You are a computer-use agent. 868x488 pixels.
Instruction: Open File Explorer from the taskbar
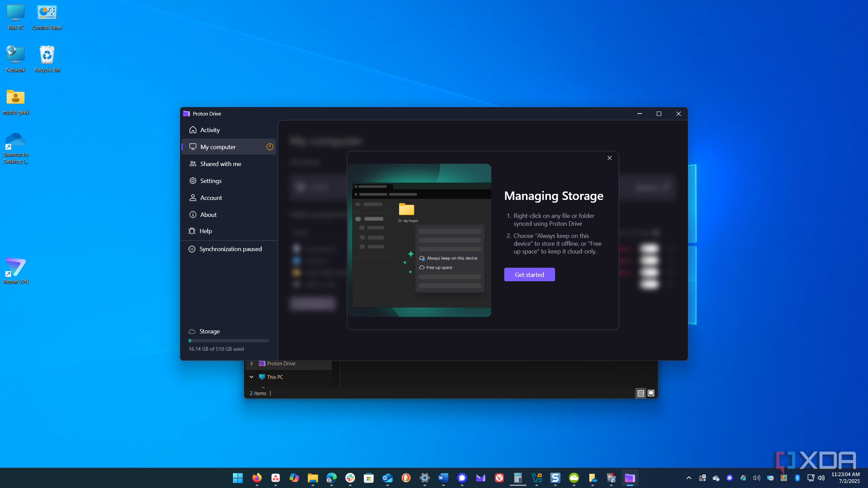pos(313,478)
